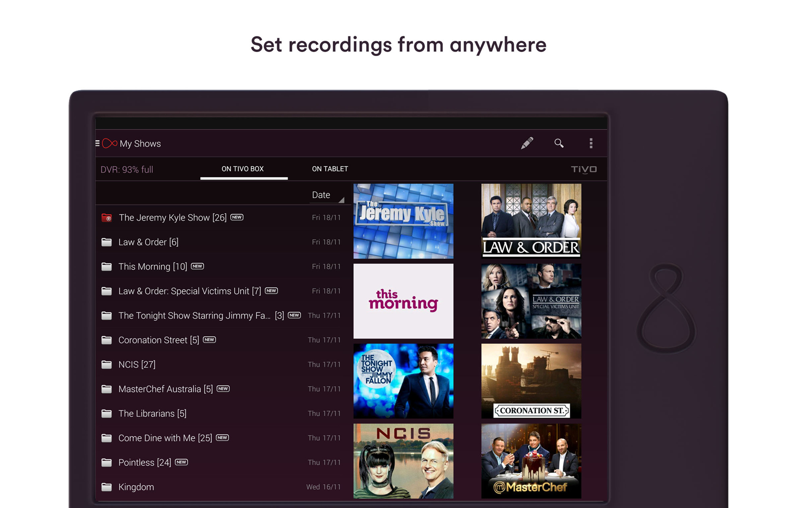Switch to the ON TIVO BOX tab

[x=243, y=168]
